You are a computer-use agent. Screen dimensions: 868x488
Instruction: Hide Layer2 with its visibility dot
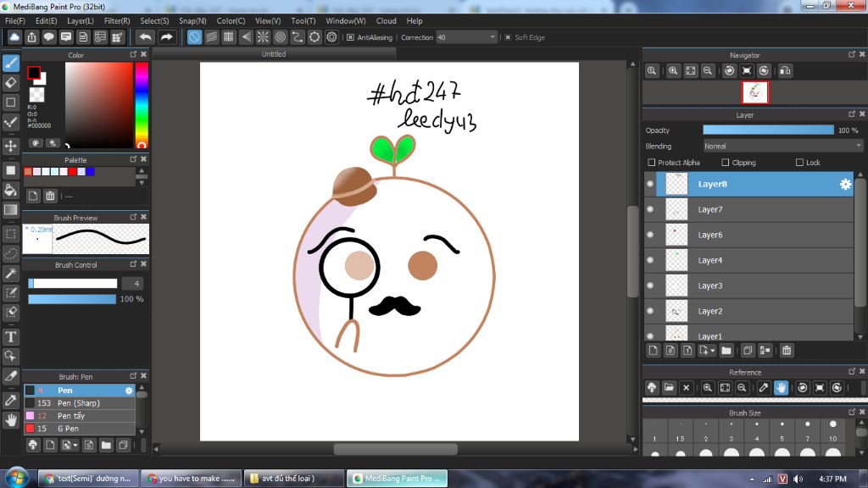pos(650,312)
